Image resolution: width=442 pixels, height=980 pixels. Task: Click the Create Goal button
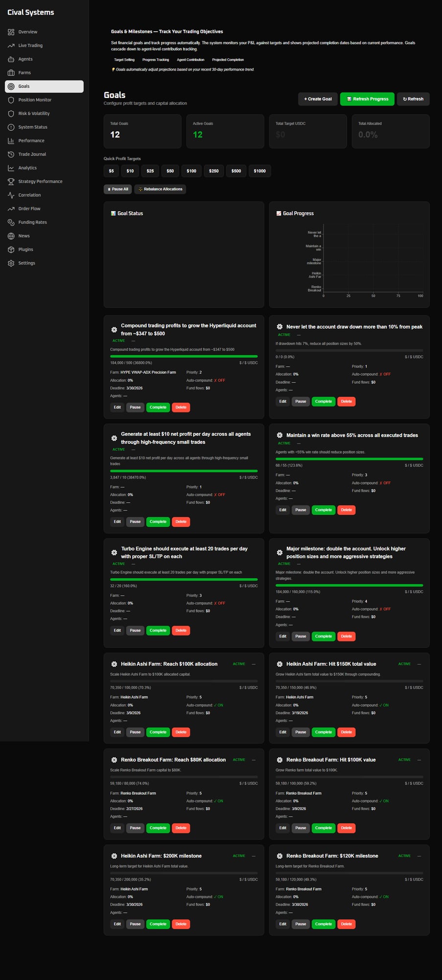pyautogui.click(x=318, y=99)
